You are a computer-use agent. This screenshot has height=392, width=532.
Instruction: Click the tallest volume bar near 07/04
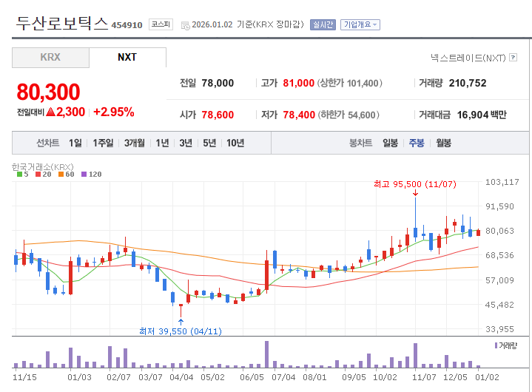point(266,354)
